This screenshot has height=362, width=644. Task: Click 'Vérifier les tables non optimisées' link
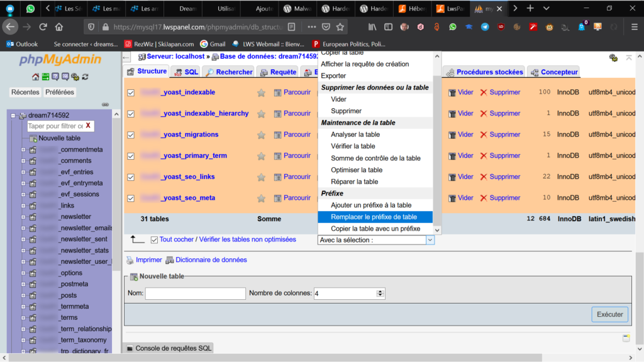click(247, 239)
